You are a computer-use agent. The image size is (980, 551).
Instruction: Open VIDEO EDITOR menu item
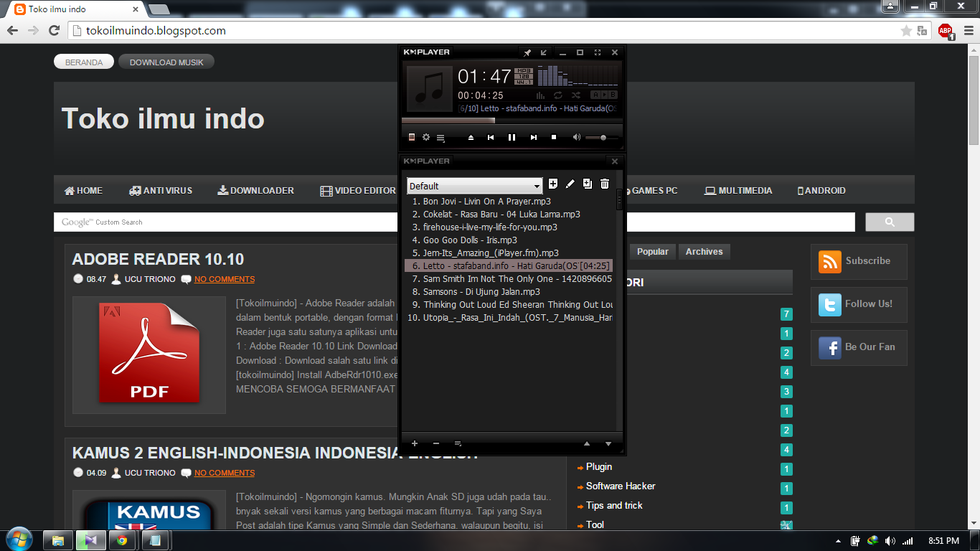[358, 191]
